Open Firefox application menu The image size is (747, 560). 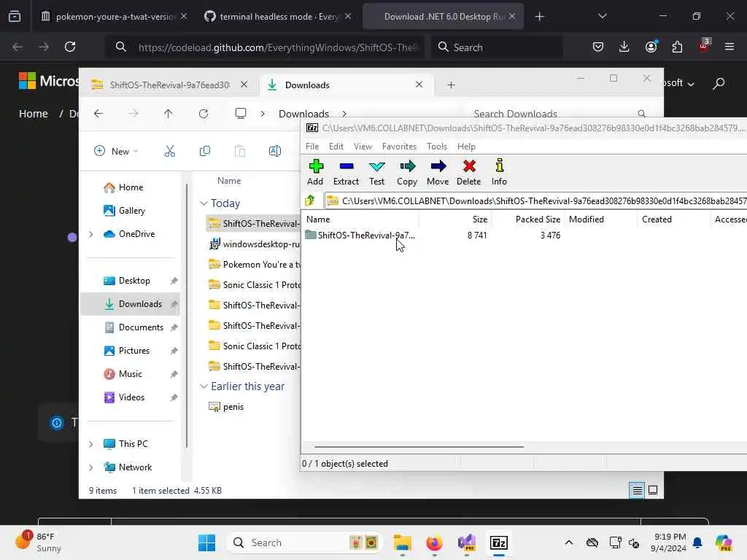pos(729,47)
